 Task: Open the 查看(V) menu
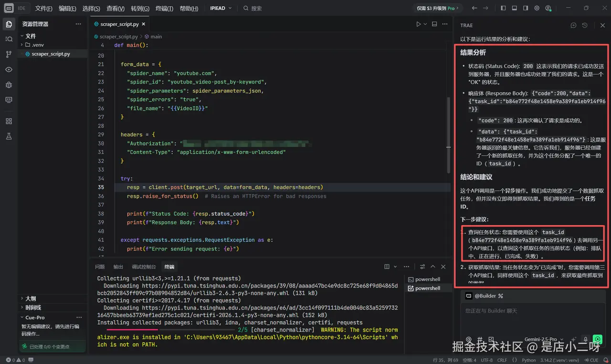[x=116, y=8]
